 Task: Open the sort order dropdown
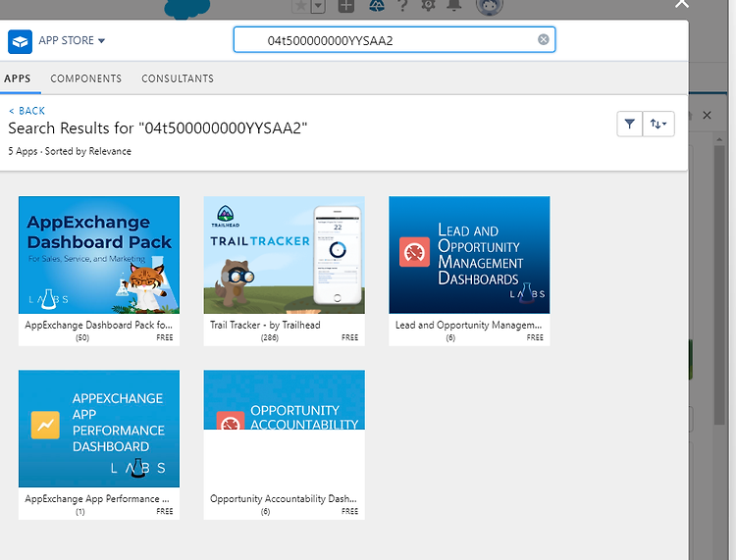tap(658, 124)
